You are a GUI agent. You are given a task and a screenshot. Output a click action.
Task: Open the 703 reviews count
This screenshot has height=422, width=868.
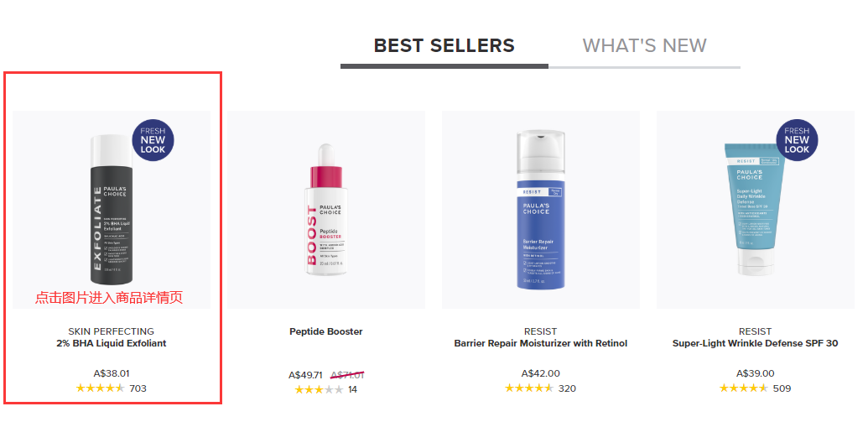point(138,388)
